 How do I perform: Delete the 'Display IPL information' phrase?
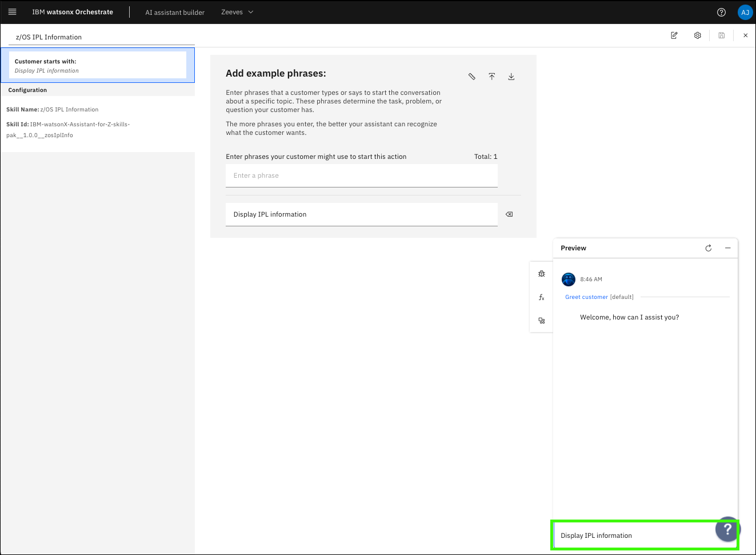(509, 214)
